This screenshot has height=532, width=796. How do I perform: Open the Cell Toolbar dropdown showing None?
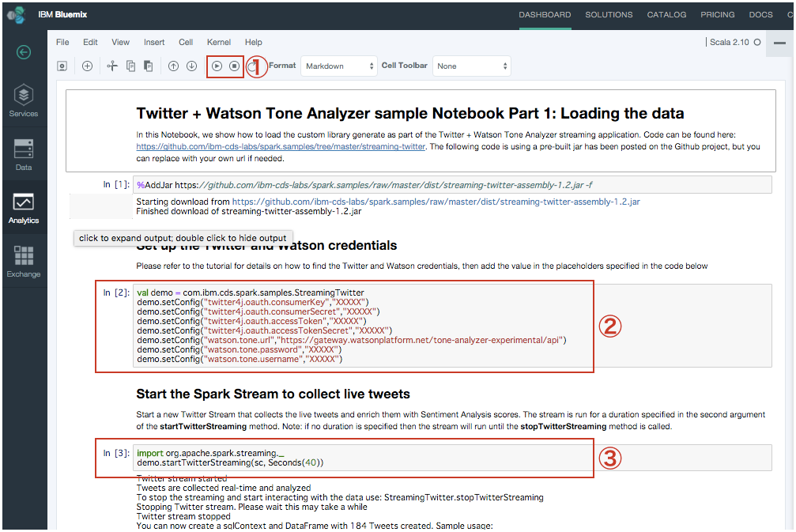tap(472, 66)
